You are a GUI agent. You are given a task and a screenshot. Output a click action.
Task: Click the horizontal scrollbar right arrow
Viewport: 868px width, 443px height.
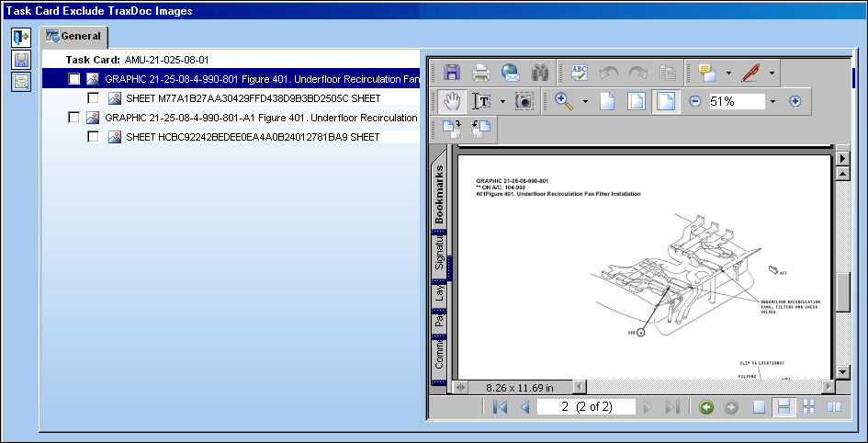pos(829,387)
